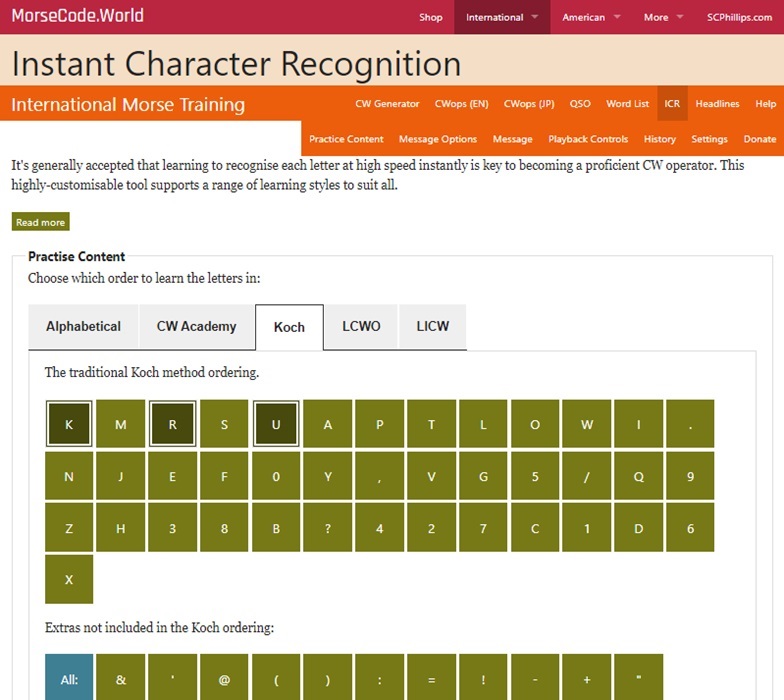Enable the L letter tile
Viewport: 784px width, 700px height.
[483, 424]
